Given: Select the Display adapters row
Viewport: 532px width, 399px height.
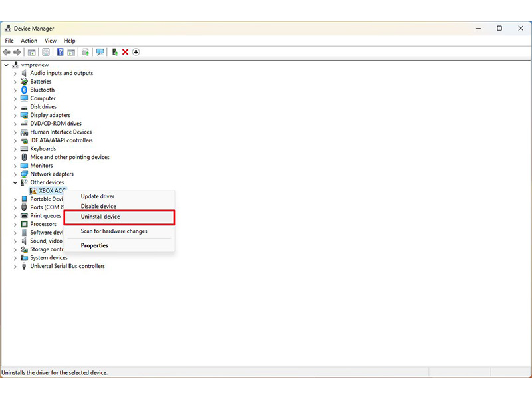Looking at the screenshot, I should pyautogui.click(x=51, y=115).
